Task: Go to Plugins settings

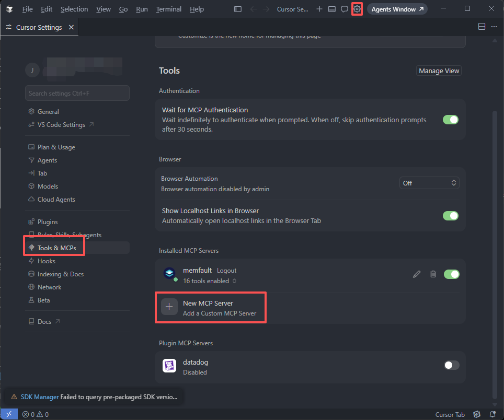Action: coord(77,222)
